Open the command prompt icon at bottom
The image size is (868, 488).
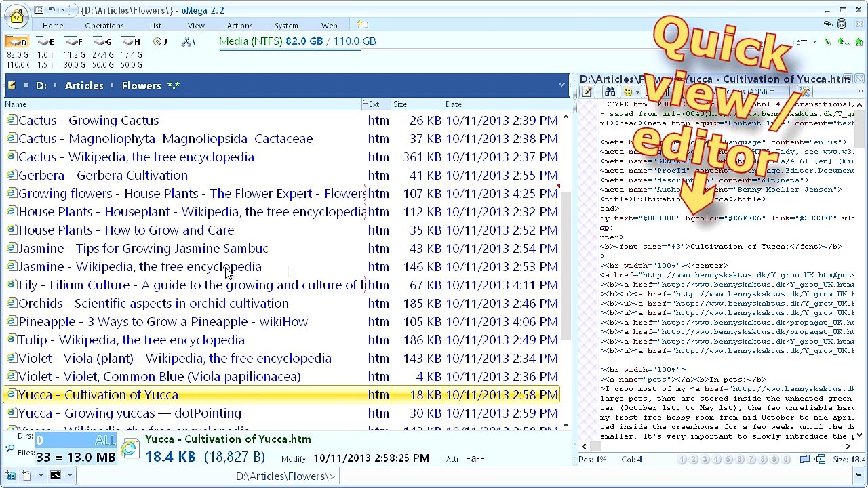pyautogui.click(x=56, y=475)
